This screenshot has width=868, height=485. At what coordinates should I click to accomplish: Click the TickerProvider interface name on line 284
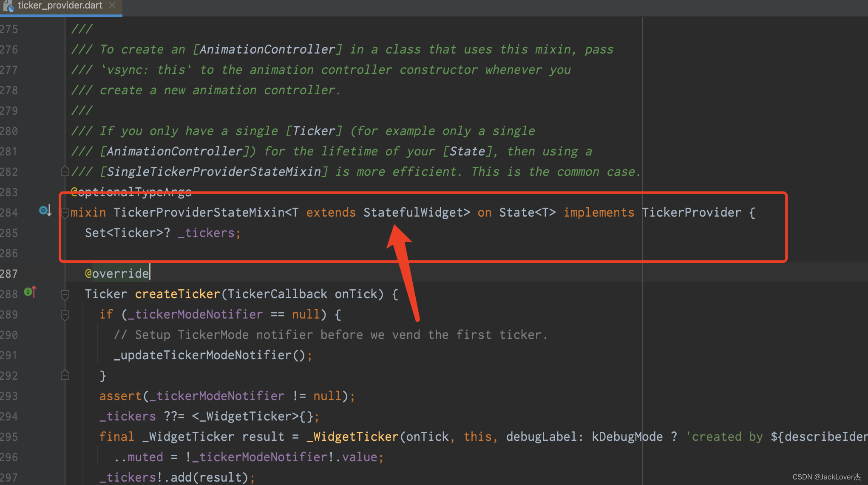click(691, 212)
